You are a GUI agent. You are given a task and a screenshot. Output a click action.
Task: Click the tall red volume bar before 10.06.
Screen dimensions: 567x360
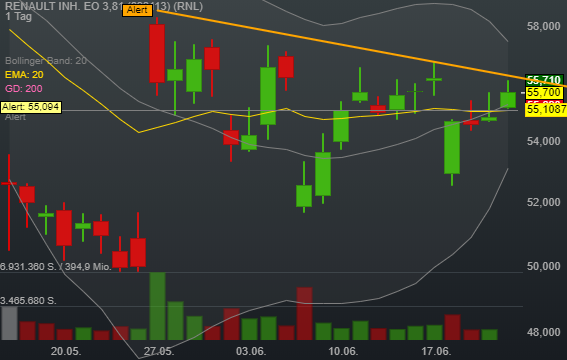tap(304, 314)
